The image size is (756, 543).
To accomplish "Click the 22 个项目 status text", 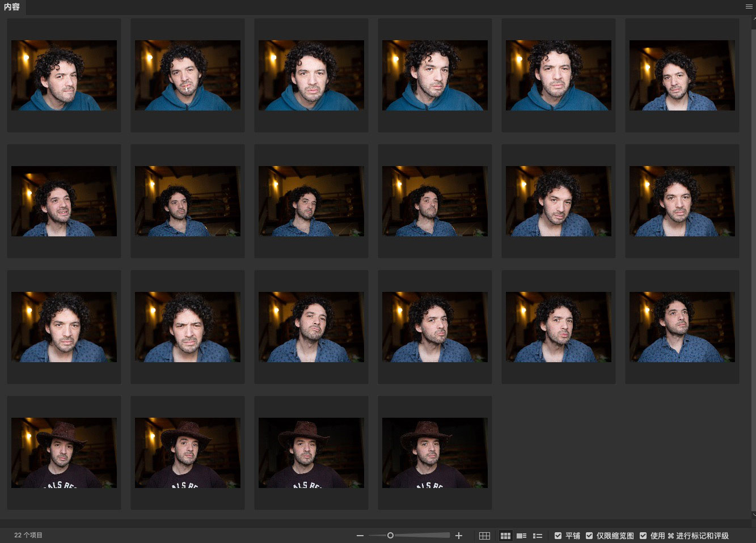I will (28, 535).
